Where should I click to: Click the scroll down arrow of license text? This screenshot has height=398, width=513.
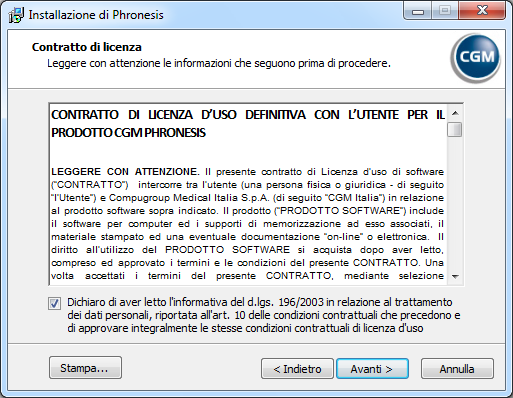coord(455,276)
